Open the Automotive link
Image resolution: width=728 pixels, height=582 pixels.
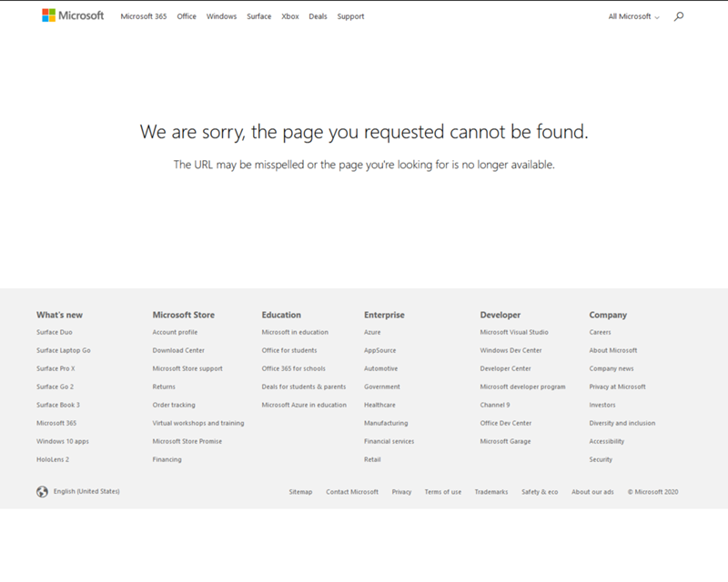click(x=380, y=368)
